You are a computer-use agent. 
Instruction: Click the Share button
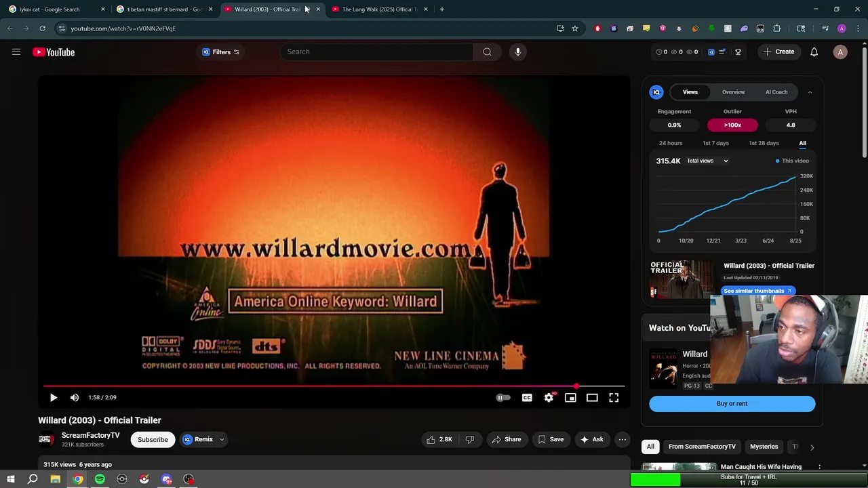[507, 439]
